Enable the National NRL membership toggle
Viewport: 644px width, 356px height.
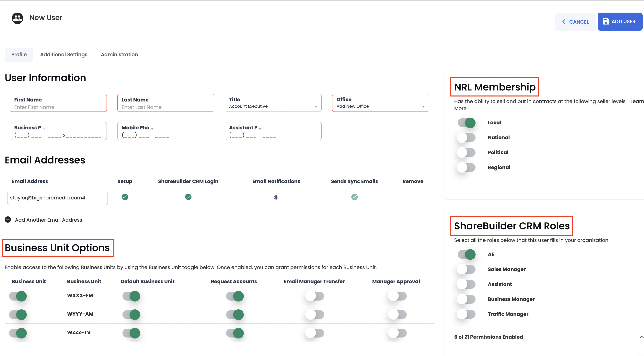coord(466,138)
